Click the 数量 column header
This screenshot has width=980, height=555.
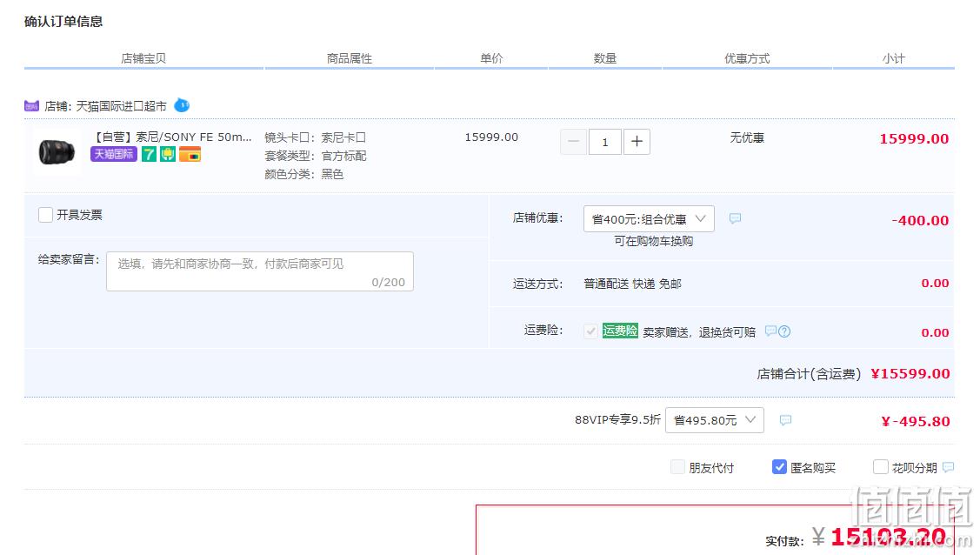(605, 58)
